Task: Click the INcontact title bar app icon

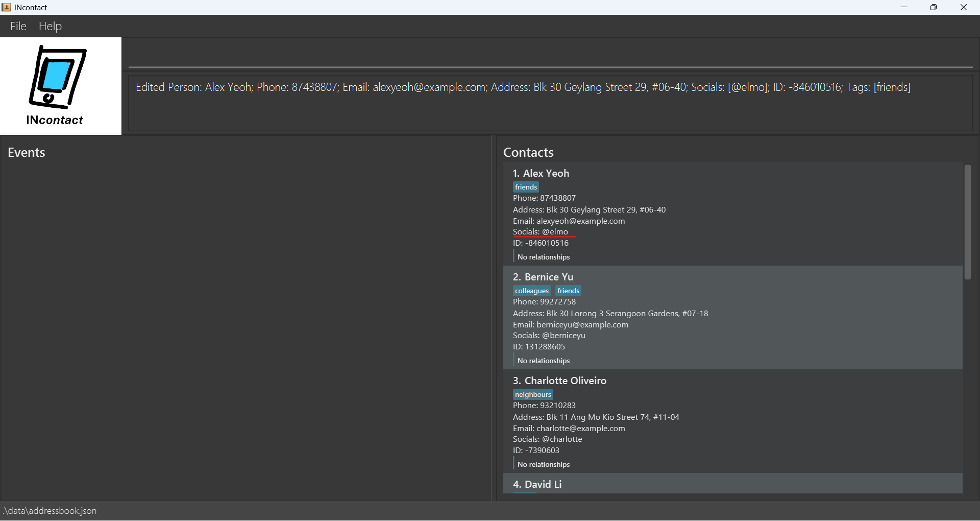Action: 6,7
